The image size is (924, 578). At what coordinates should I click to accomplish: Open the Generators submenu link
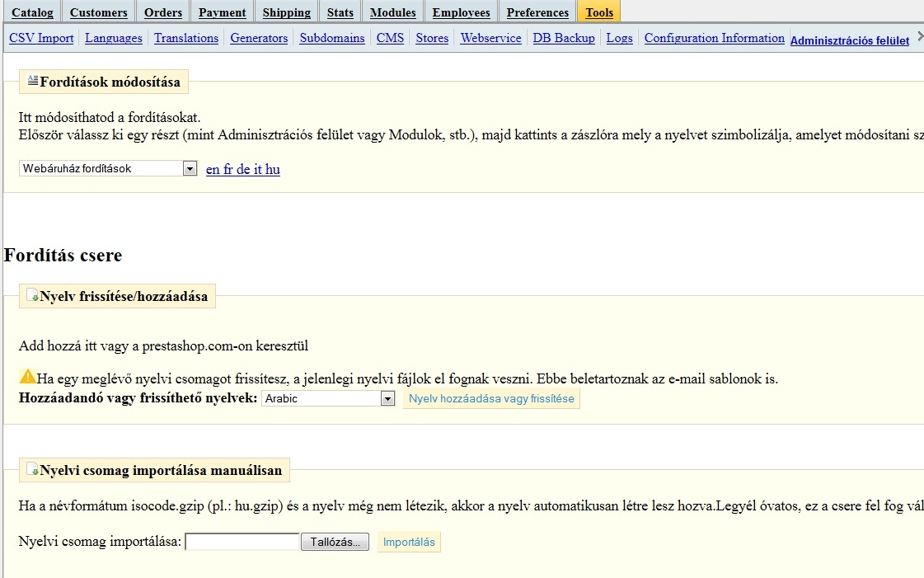[x=259, y=38]
